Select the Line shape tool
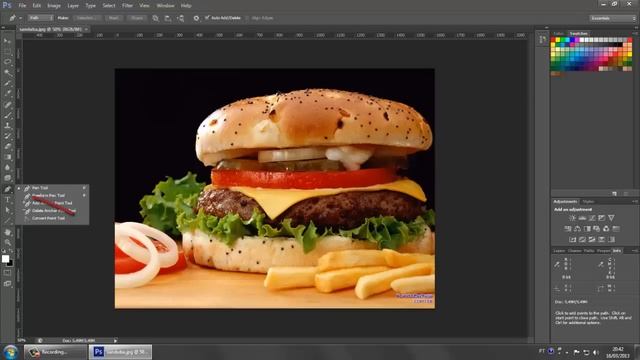The width and height of the screenshot is (640, 360). click(7, 221)
